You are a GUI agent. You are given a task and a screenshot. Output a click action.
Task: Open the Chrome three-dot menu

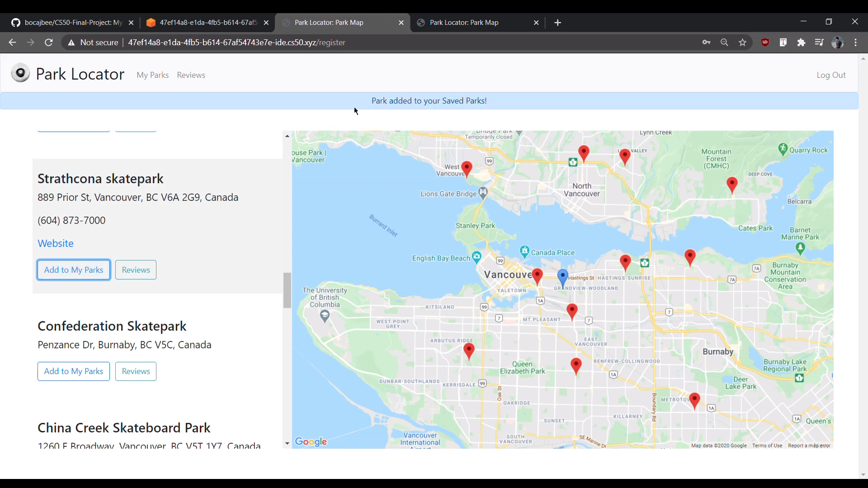pos(856,42)
